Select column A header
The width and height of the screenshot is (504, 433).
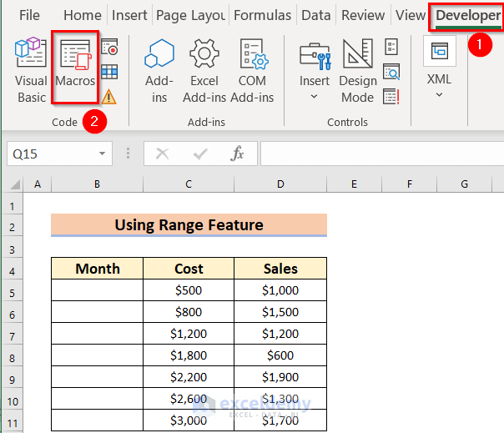(38, 184)
